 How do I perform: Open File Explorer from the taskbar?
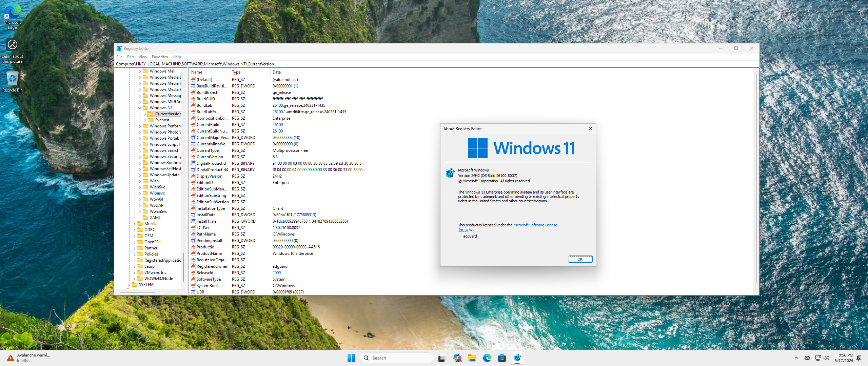coord(472,358)
